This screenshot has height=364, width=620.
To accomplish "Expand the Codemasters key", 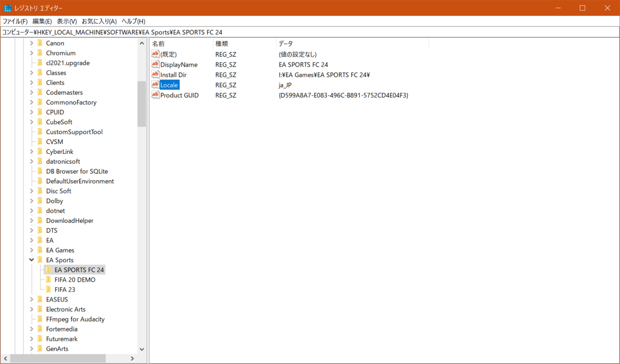I will click(32, 92).
